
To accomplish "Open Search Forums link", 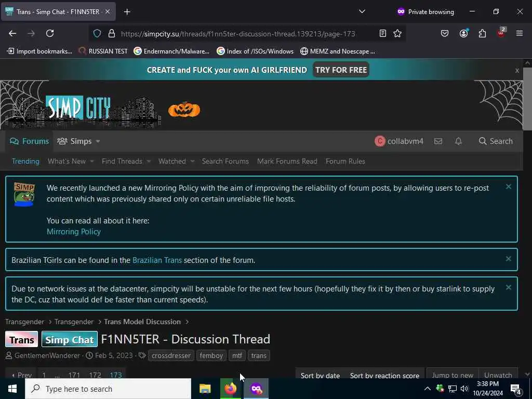I will point(225,161).
